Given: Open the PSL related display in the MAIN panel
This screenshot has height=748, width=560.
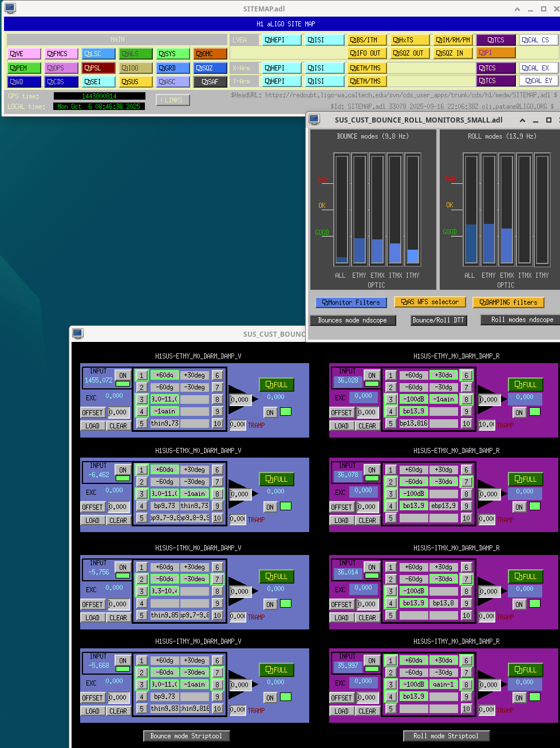Looking at the screenshot, I should pos(98,68).
